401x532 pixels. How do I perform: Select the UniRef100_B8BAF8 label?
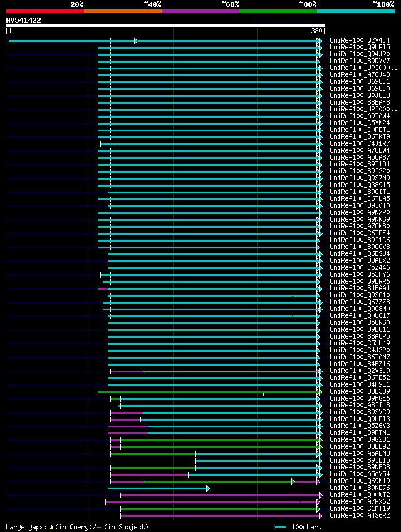click(360, 102)
